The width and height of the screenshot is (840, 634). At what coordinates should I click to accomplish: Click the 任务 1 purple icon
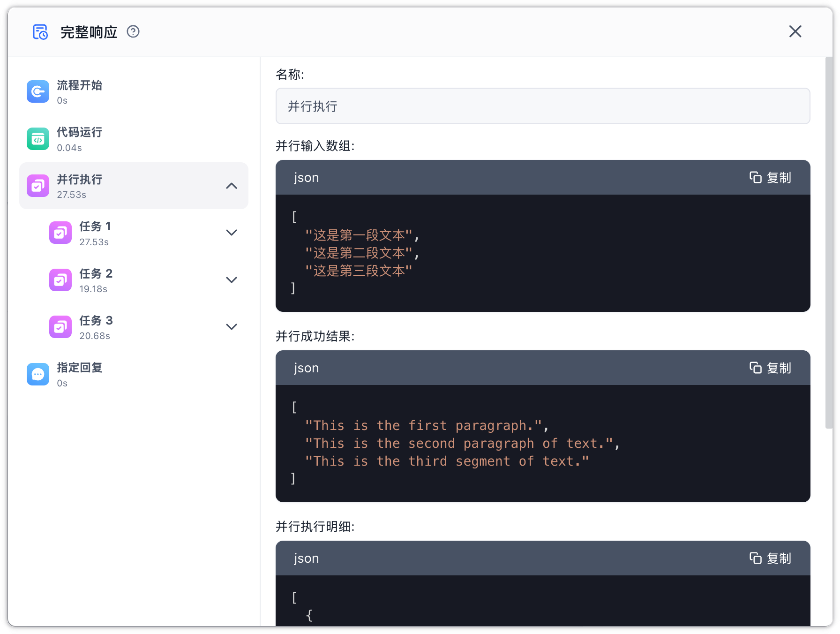click(x=60, y=233)
